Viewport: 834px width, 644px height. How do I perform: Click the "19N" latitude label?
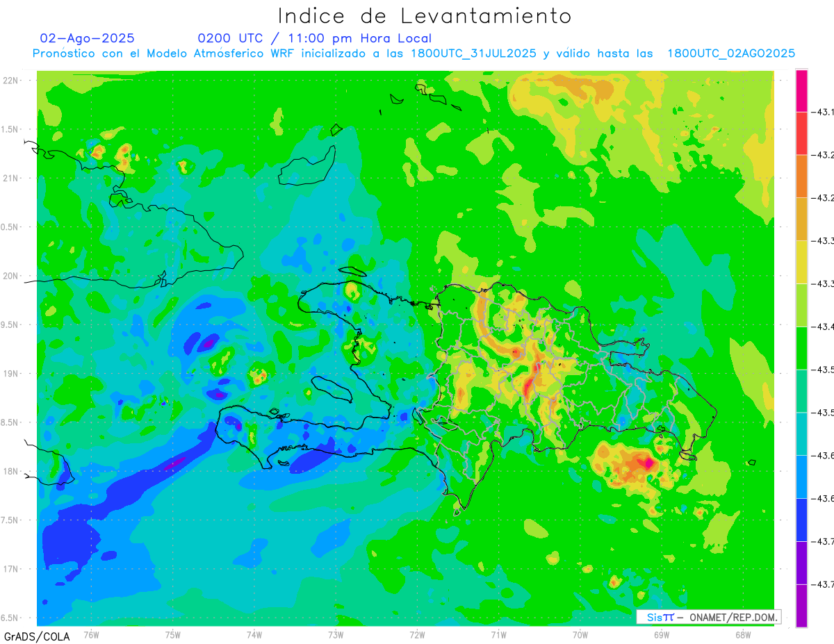pos(11,374)
